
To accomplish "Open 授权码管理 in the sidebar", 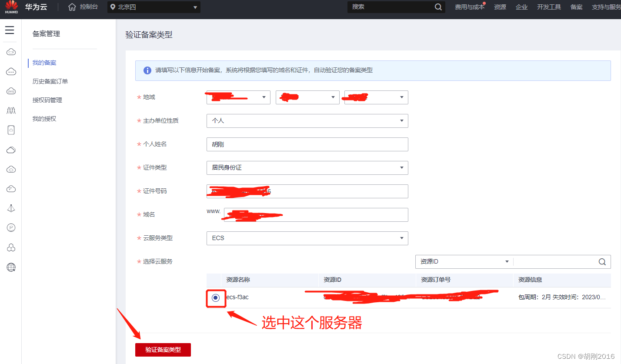I will (x=47, y=100).
